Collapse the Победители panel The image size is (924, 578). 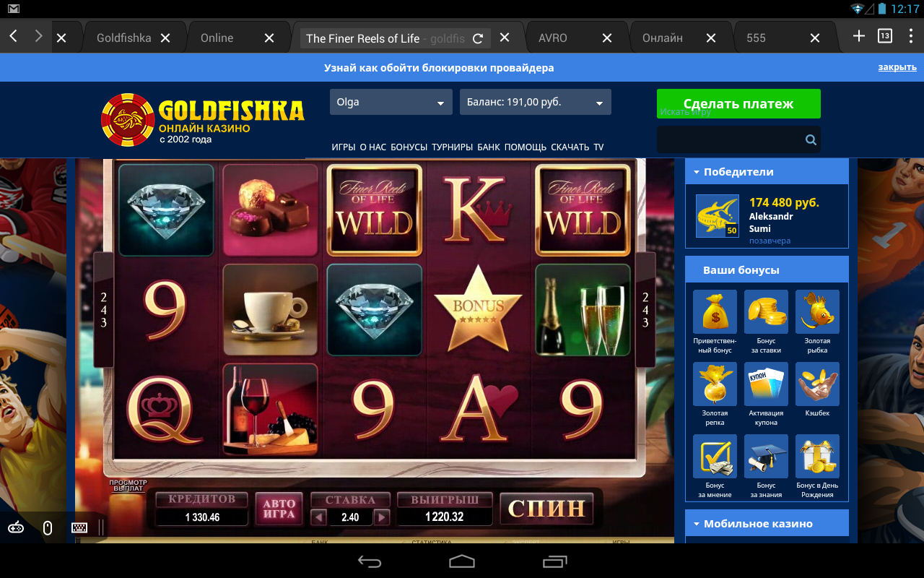pos(767,172)
